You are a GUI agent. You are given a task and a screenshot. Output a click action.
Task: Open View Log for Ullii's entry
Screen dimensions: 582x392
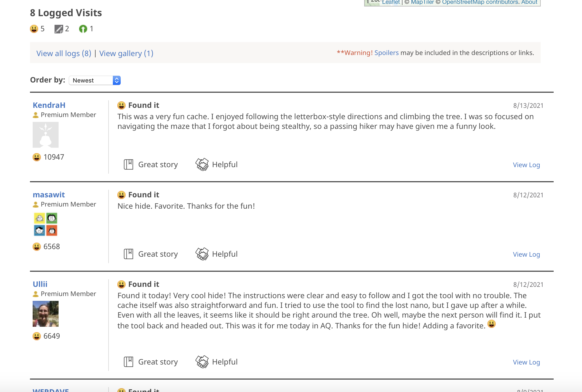[526, 362]
